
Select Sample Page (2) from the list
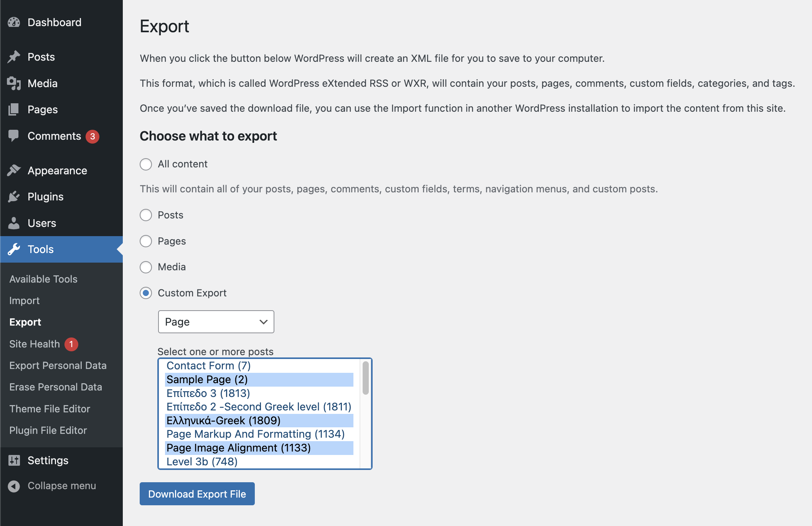[x=207, y=379]
